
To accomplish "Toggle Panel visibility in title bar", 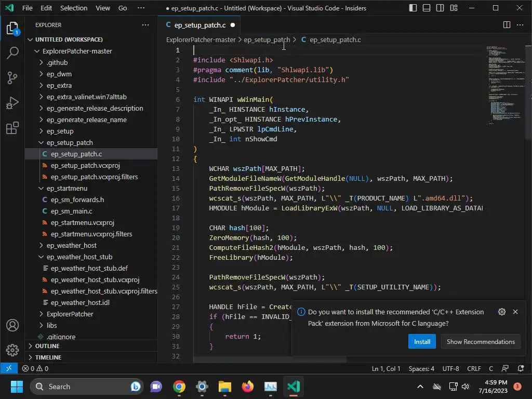I will click(x=427, y=8).
